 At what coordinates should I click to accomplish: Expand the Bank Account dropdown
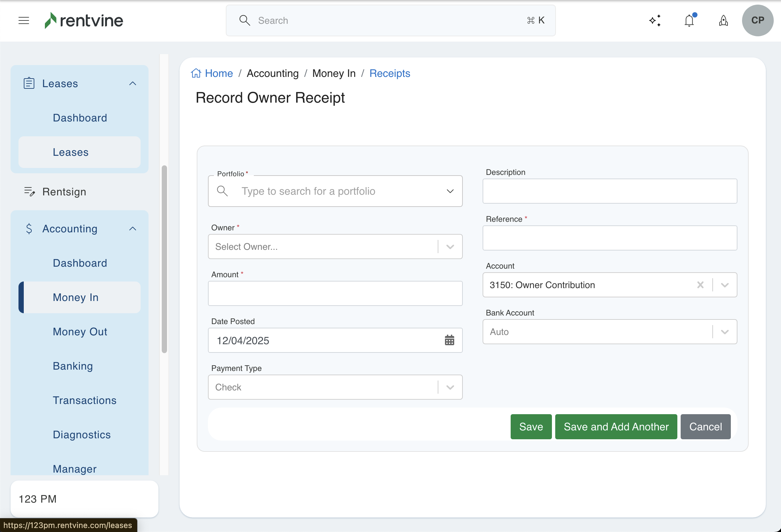point(725,332)
